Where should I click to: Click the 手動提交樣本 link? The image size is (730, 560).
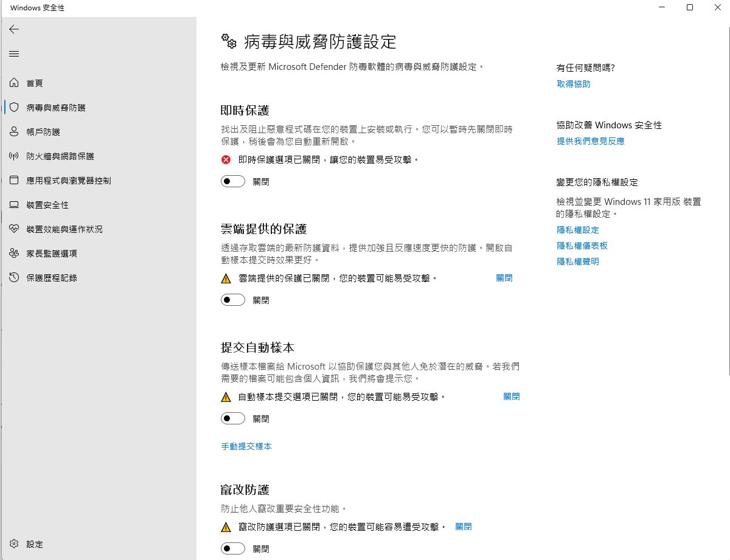pyautogui.click(x=246, y=446)
